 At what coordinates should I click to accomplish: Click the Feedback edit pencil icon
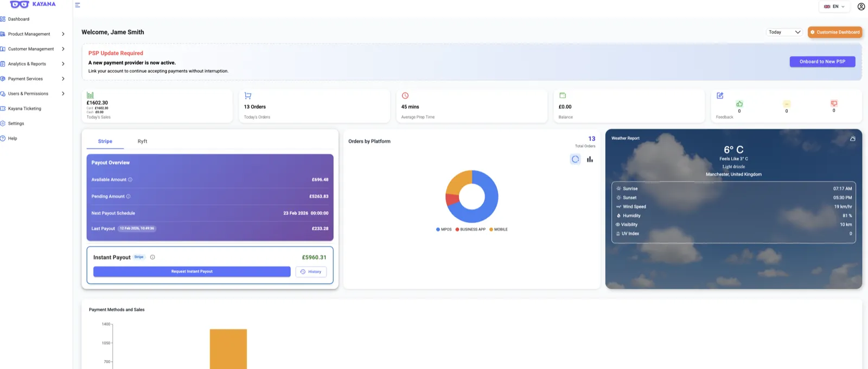click(720, 95)
